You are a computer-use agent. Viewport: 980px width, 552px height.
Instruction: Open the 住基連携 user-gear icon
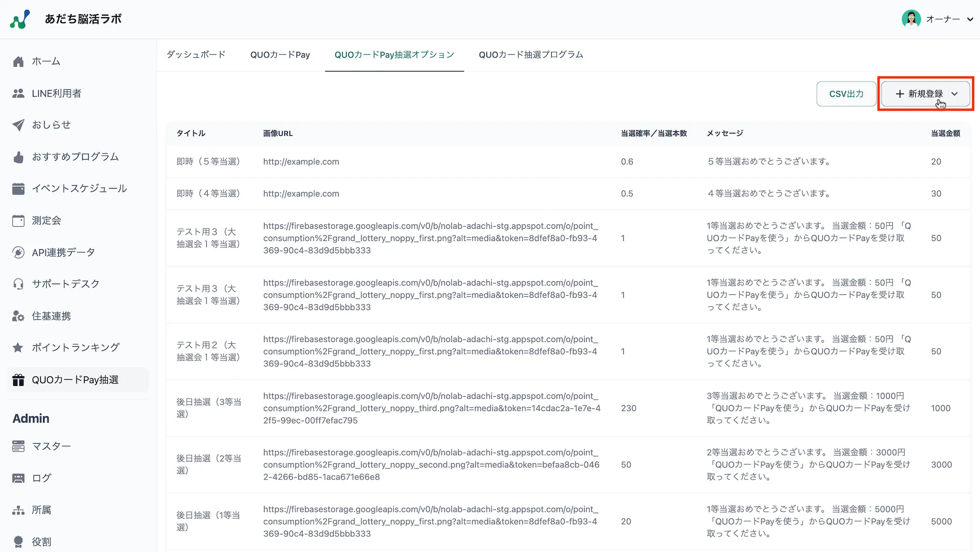click(19, 316)
